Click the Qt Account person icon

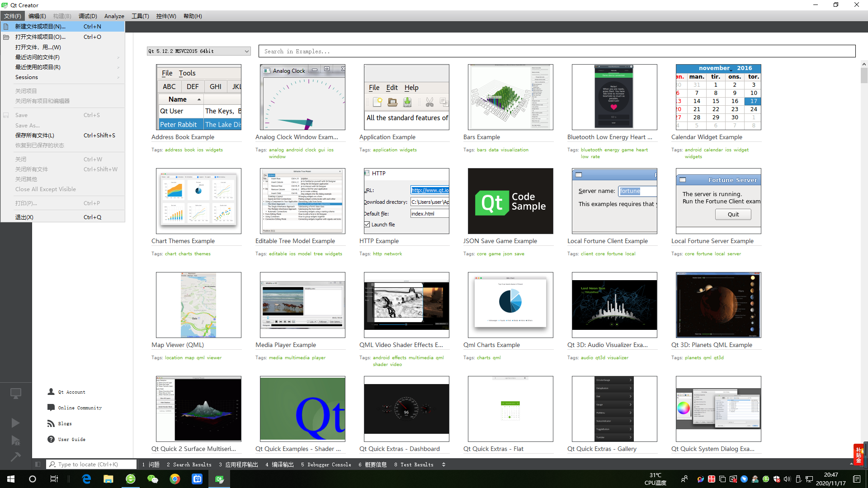coord(51,392)
